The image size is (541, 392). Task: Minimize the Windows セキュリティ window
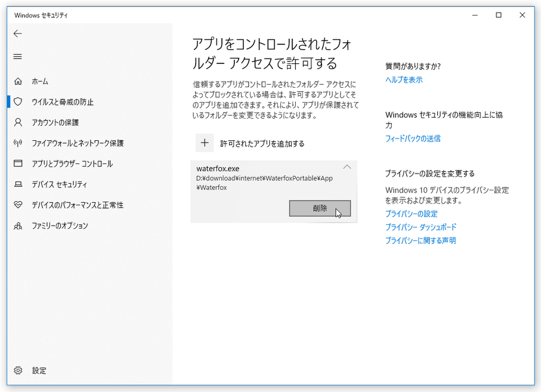[x=475, y=15]
